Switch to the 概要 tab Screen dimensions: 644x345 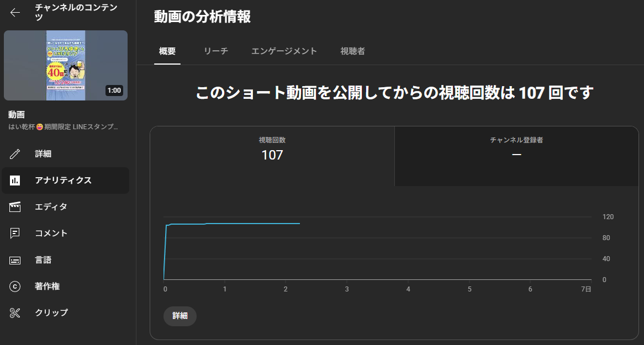click(x=167, y=51)
